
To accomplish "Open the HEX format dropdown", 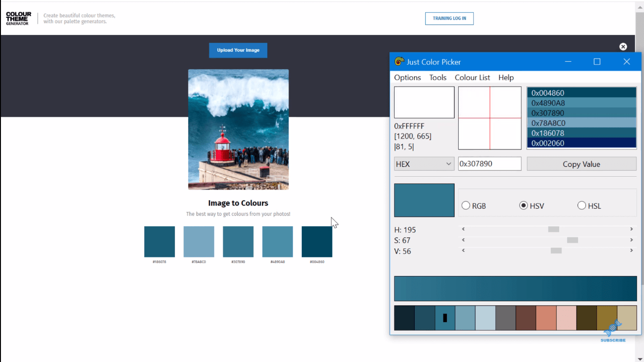I will (x=424, y=164).
